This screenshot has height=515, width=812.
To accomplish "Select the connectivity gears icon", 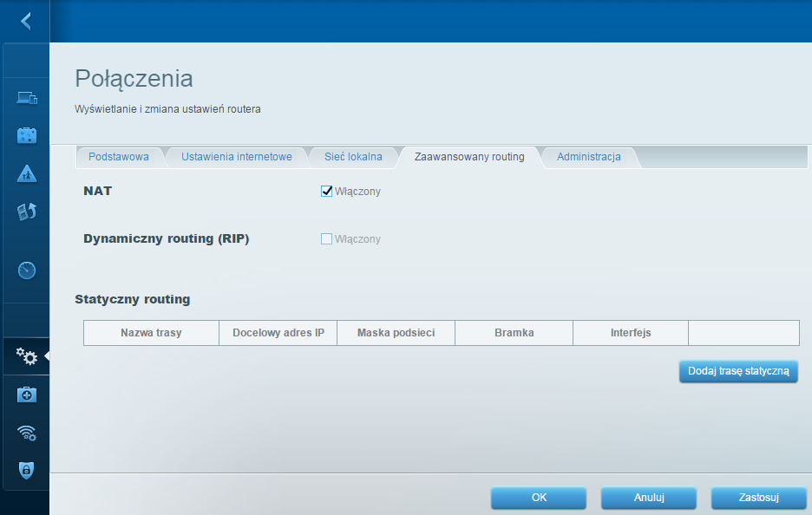I will tap(26, 356).
